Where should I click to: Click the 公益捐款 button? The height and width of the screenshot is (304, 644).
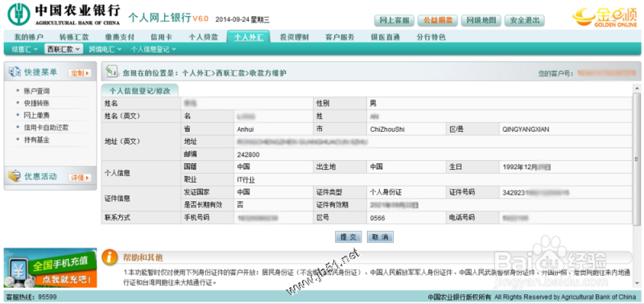(x=438, y=20)
